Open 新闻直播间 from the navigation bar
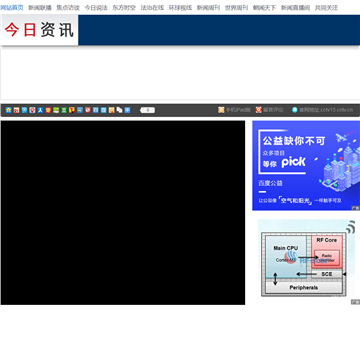 pos(295,8)
